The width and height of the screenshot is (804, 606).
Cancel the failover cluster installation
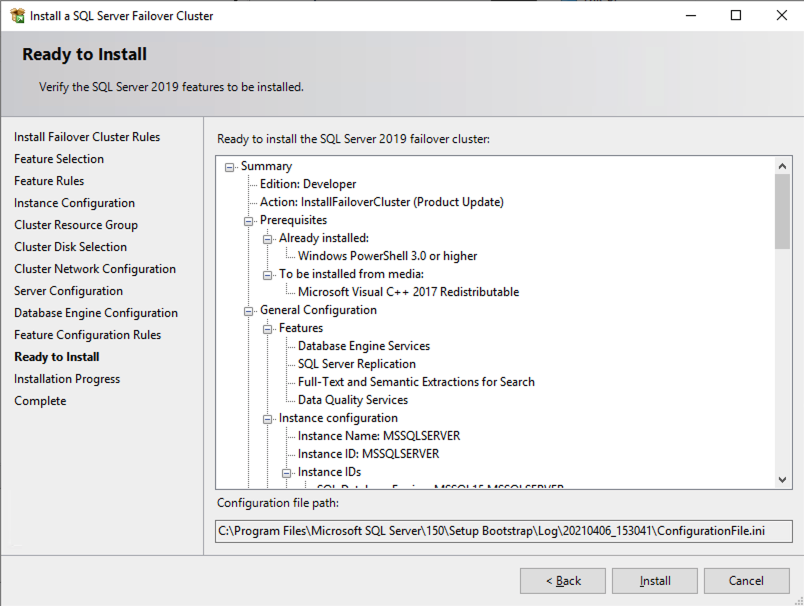(x=746, y=581)
